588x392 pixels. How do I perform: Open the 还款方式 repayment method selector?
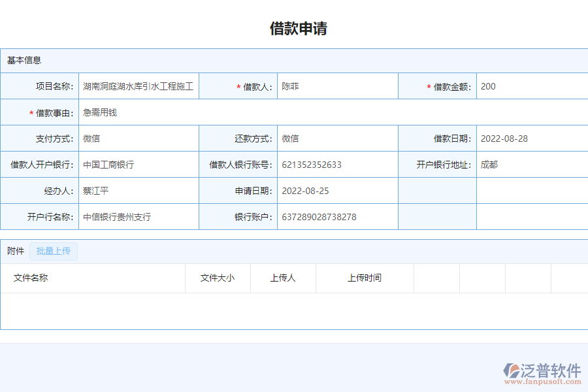pos(337,138)
